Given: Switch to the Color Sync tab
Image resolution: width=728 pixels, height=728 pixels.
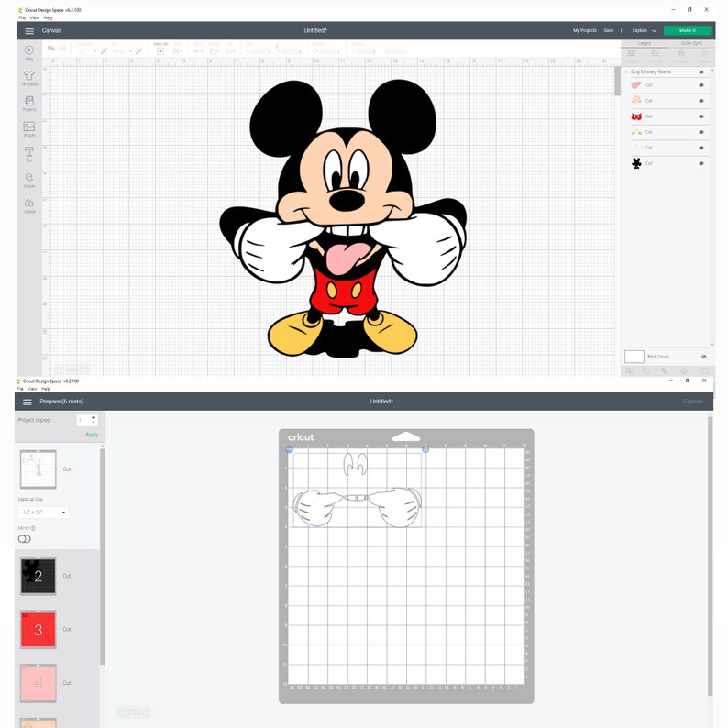Looking at the screenshot, I should click(691, 43).
